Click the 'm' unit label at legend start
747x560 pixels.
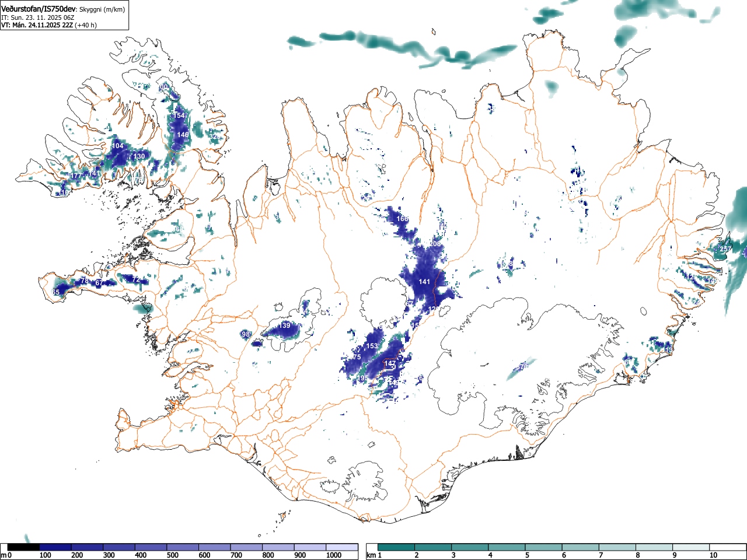(x=4, y=555)
